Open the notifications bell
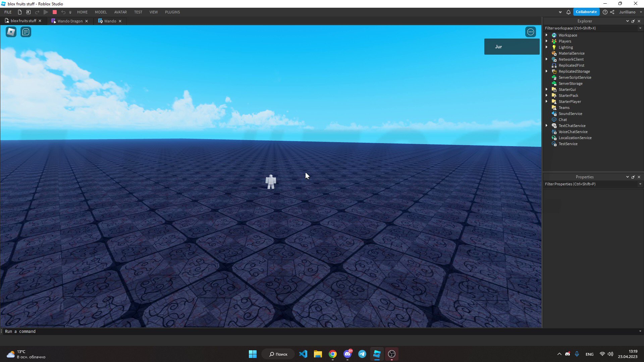This screenshot has height=362, width=644. pyautogui.click(x=568, y=12)
